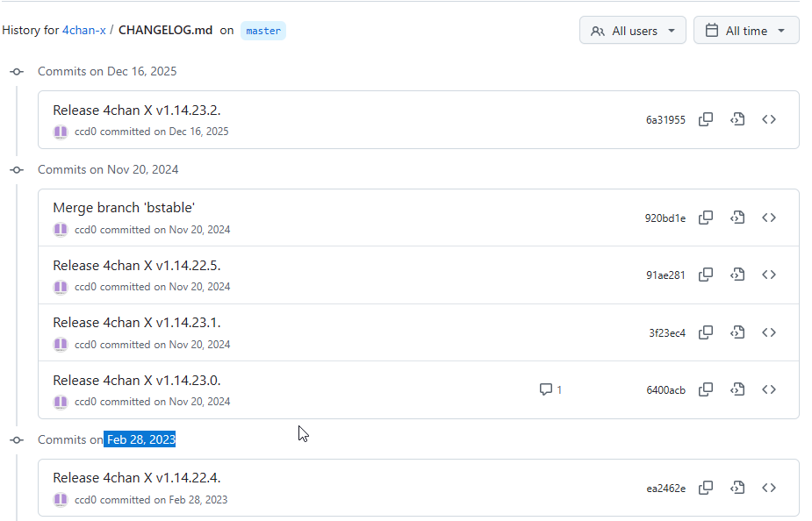Screen dimensions: 812x521
Task: Click highlighted date Feb 28, 2023
Action: [x=140, y=439]
